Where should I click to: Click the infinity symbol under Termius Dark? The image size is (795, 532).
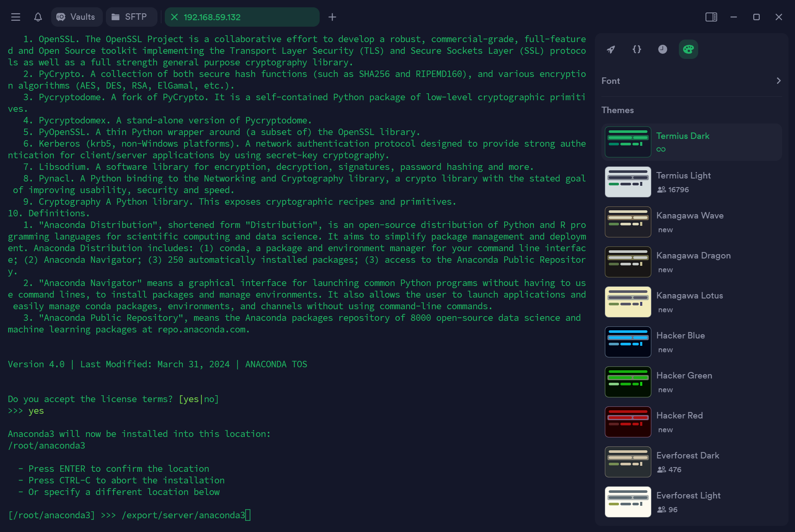[661, 149]
